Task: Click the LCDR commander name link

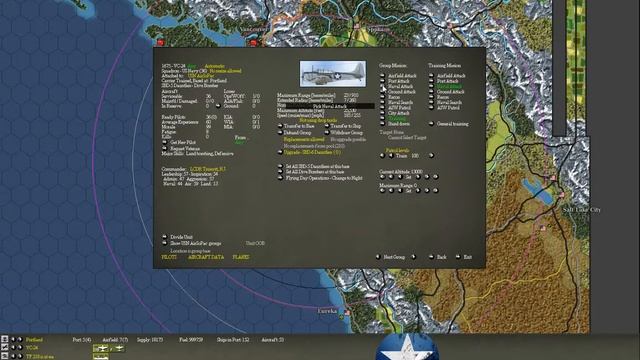Action: 208,169
